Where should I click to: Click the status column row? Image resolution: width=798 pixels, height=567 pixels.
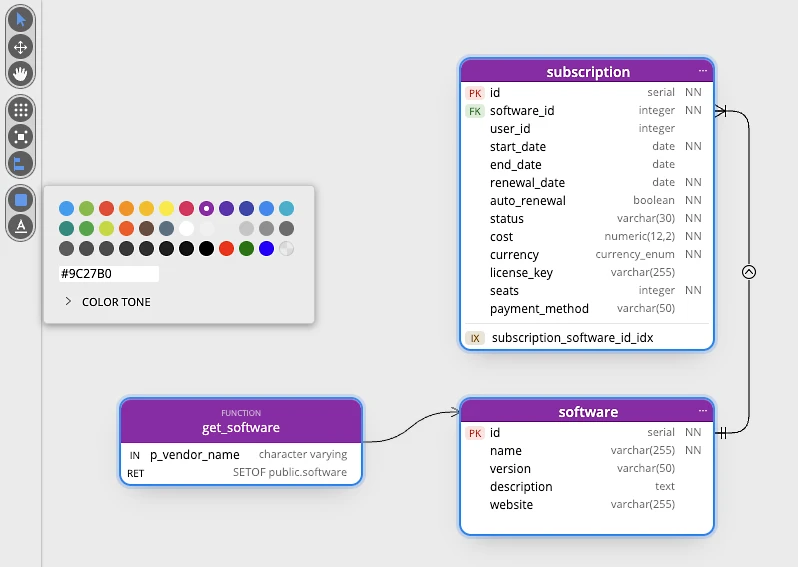tap(586, 218)
